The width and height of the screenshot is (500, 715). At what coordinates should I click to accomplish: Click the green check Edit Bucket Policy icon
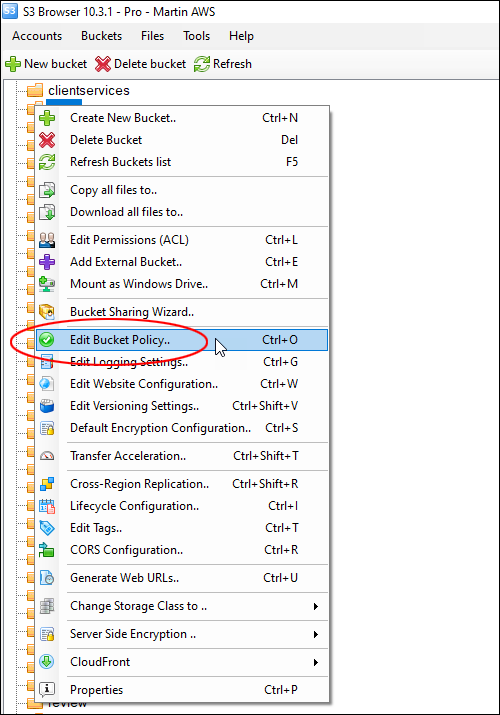46,340
